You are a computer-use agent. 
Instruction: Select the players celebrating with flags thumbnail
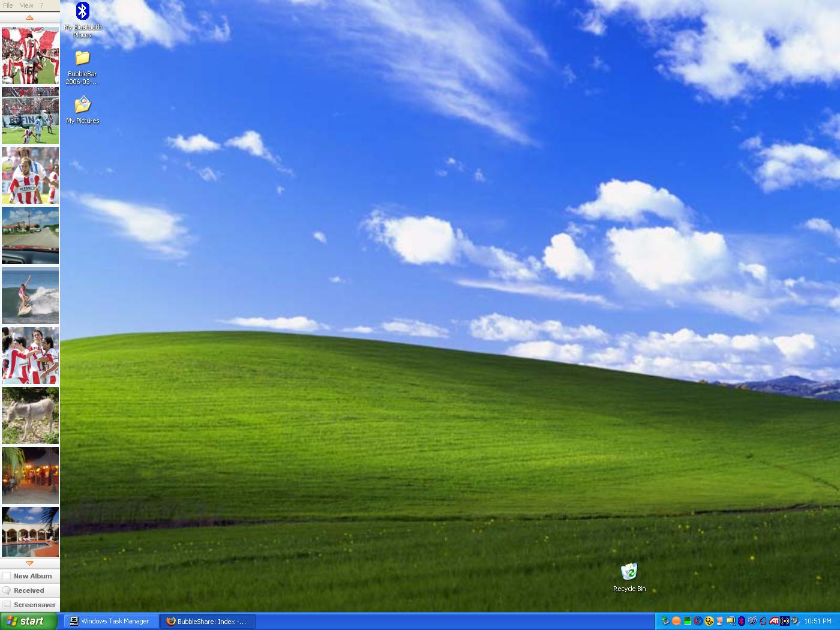tap(31, 55)
